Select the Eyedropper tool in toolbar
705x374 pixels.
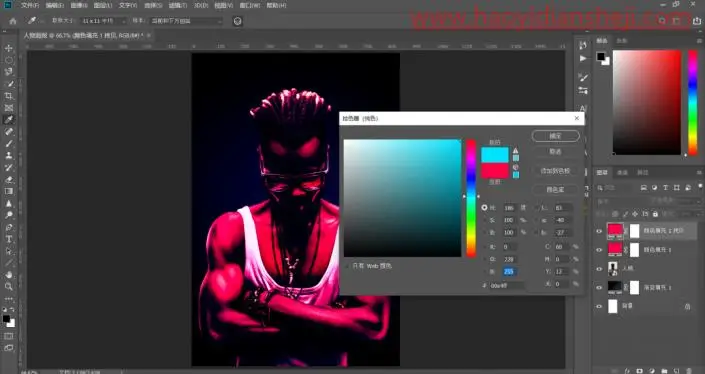tap(9, 120)
